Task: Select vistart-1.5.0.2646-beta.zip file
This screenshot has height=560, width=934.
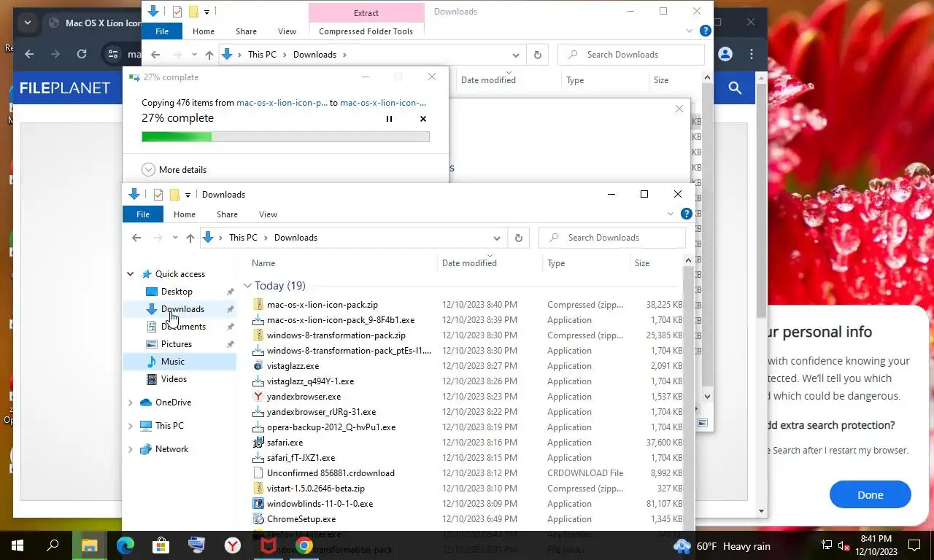Action: (315, 489)
